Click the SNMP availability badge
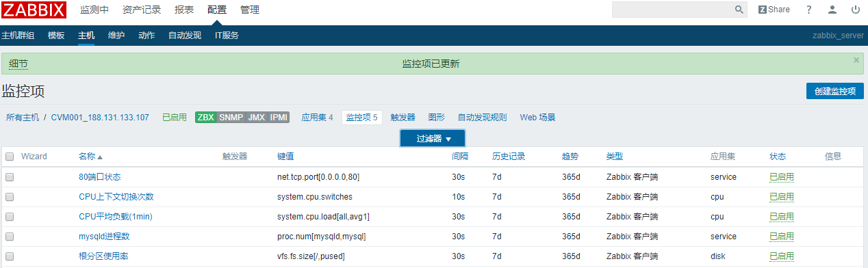868x268 pixels. (231, 117)
